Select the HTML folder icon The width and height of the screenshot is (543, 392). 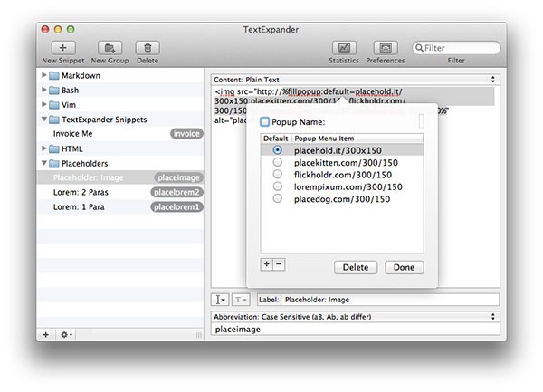coord(53,148)
